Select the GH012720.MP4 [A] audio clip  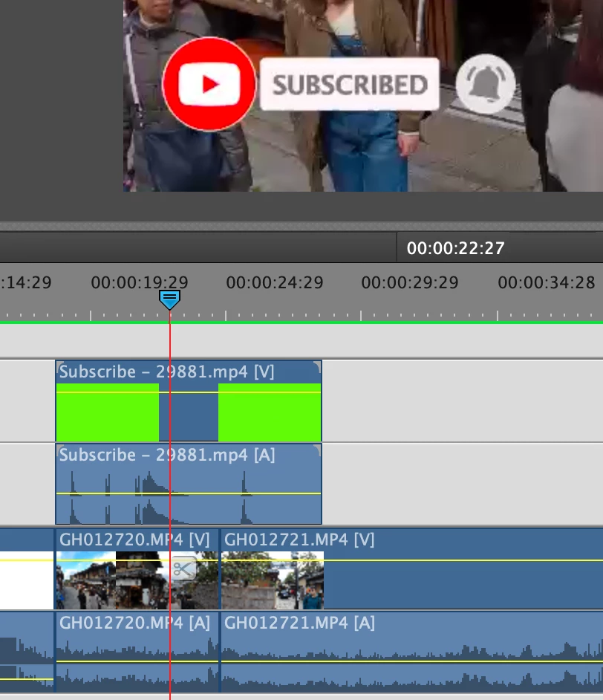tap(137, 652)
